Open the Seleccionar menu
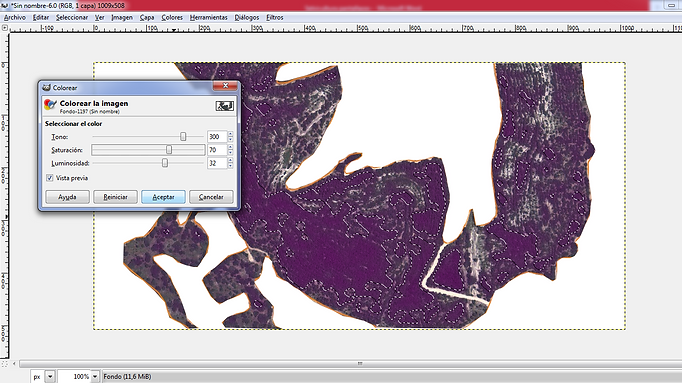682x383 pixels. [x=72, y=17]
